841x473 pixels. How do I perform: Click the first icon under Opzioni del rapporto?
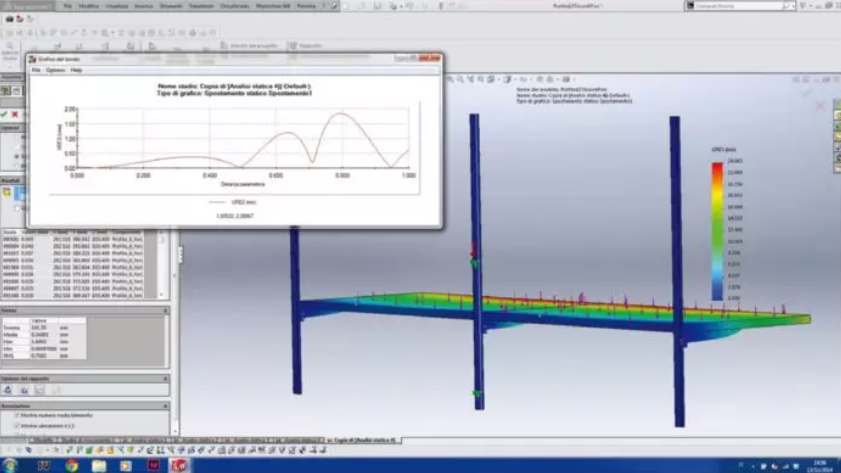coord(9,390)
